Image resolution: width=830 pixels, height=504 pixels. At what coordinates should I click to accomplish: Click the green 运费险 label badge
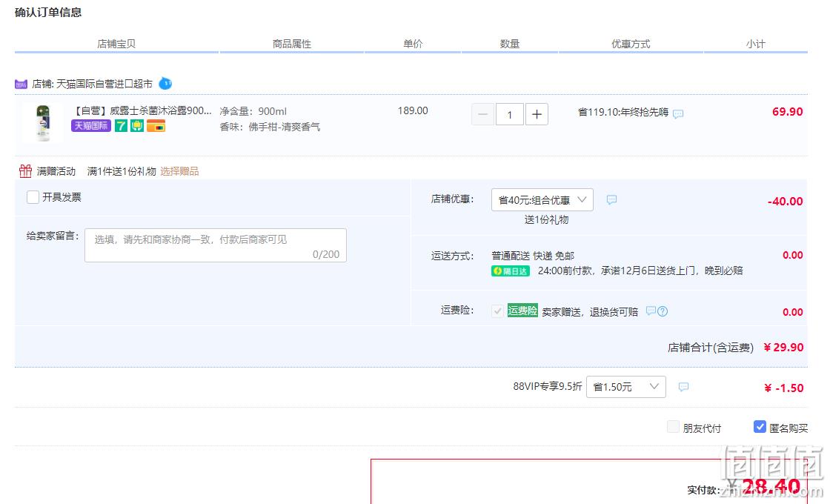pyautogui.click(x=522, y=311)
